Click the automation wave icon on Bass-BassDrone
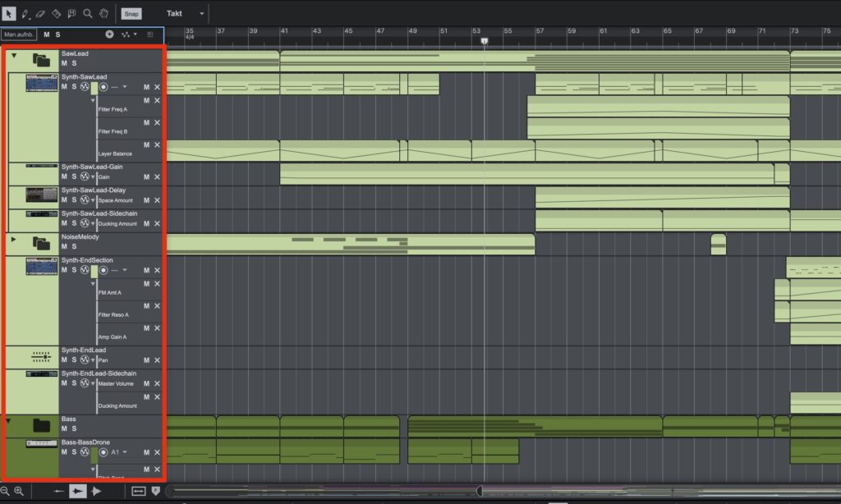Screen dimensions: 841x504 click(x=85, y=452)
